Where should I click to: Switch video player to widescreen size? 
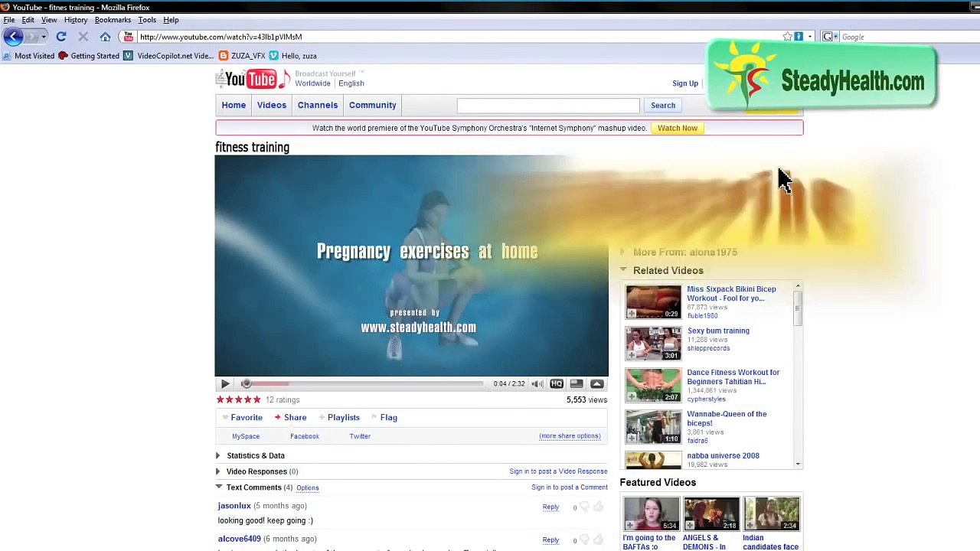click(x=577, y=384)
